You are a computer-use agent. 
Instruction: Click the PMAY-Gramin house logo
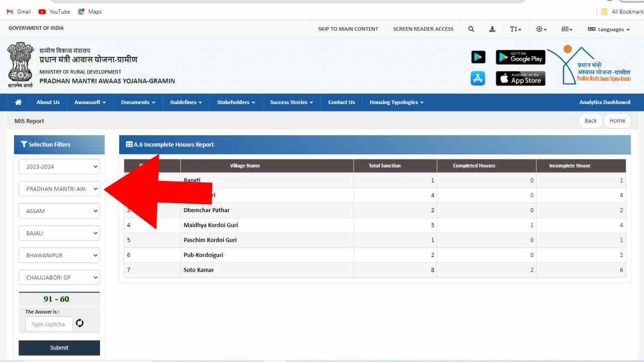589,65
